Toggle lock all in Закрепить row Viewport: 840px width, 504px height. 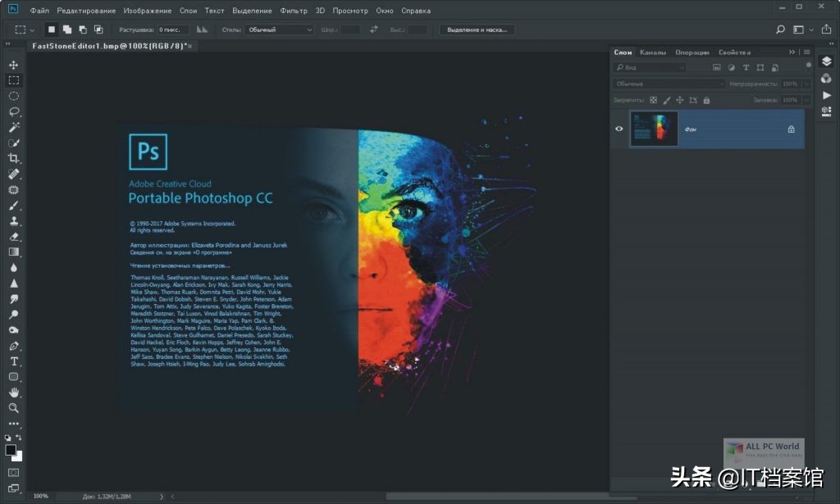[707, 100]
